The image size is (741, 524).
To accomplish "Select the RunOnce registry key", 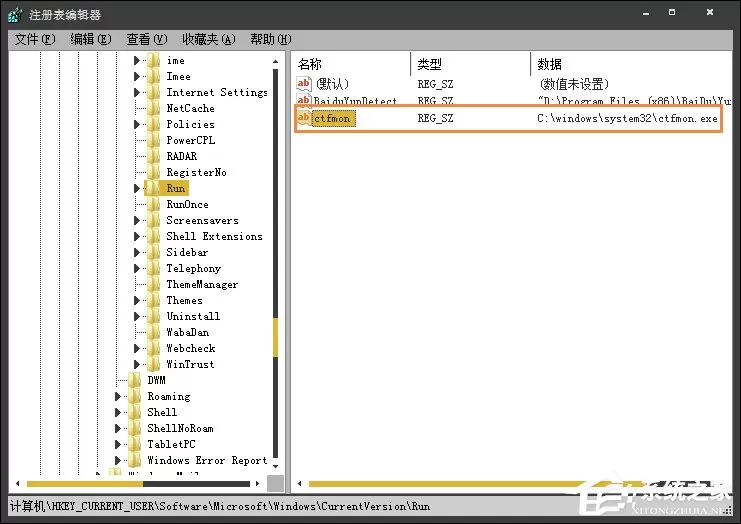I will 187,204.
